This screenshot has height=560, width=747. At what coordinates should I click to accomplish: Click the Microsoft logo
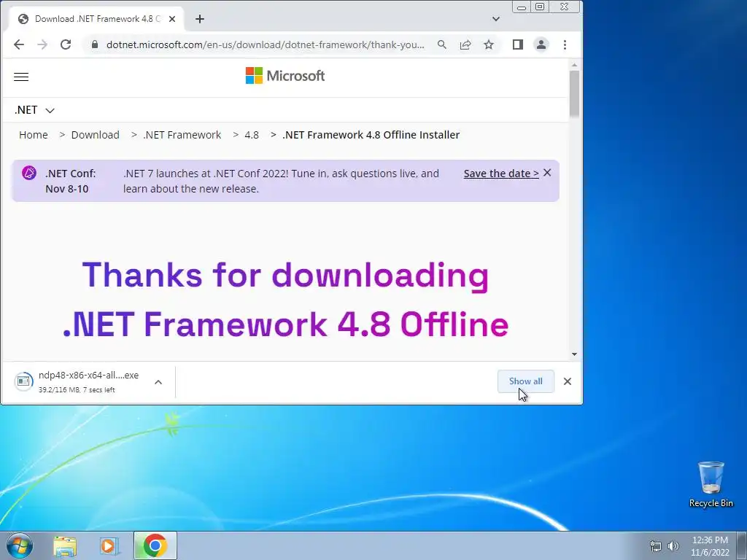[x=285, y=76]
